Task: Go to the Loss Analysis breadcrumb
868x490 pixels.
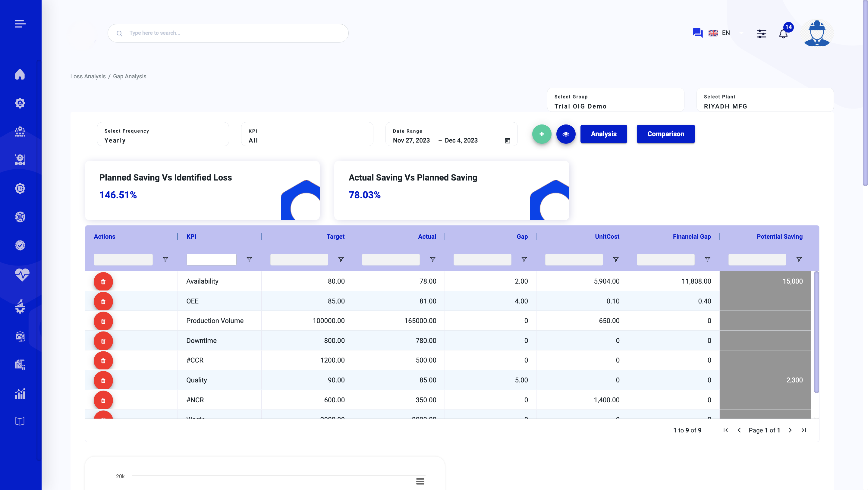Action: click(x=88, y=77)
